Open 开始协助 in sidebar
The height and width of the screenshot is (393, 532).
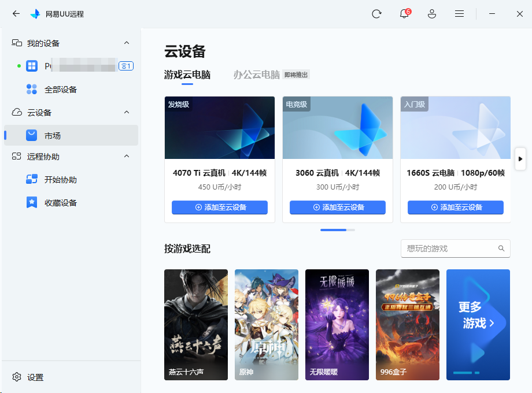[71, 180]
